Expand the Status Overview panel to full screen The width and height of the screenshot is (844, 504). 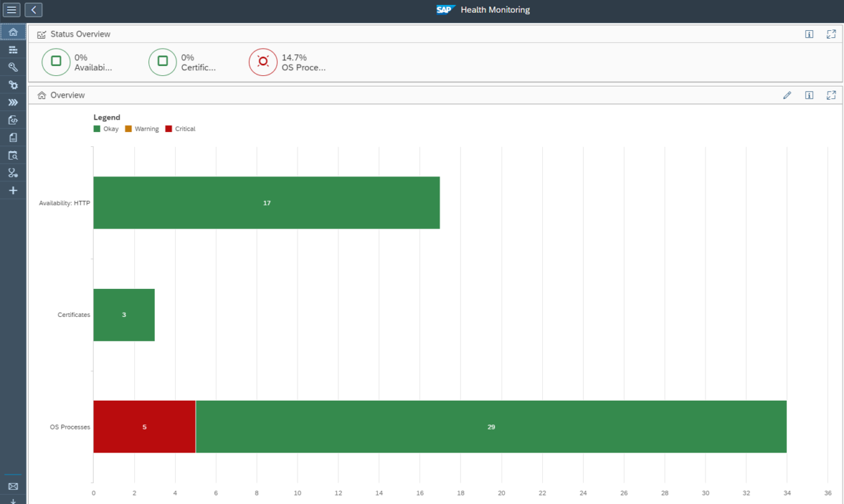click(x=831, y=33)
